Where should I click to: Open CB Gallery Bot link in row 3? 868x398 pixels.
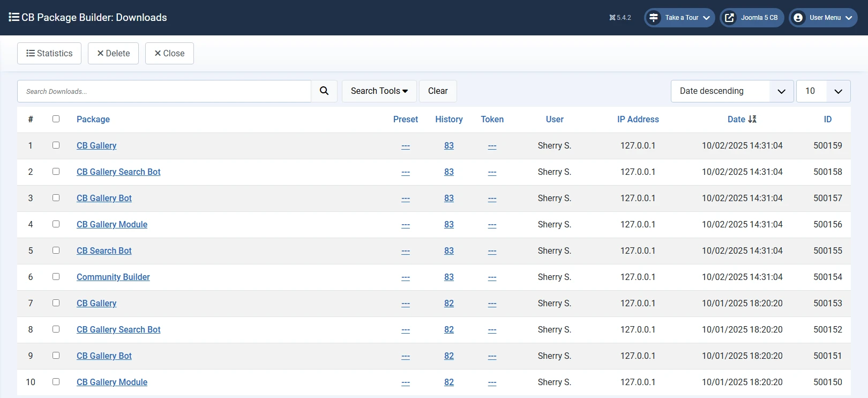[104, 198]
